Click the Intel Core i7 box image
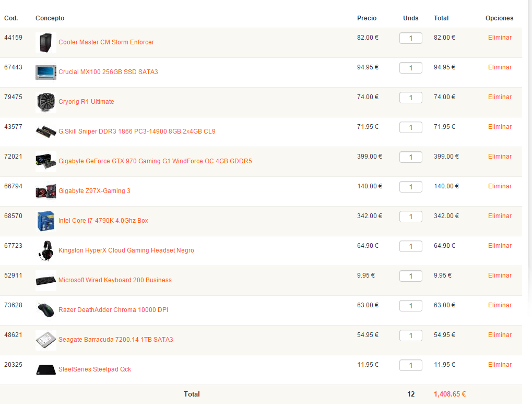Screen dimensions: 532x408 pyautogui.click(x=46, y=221)
